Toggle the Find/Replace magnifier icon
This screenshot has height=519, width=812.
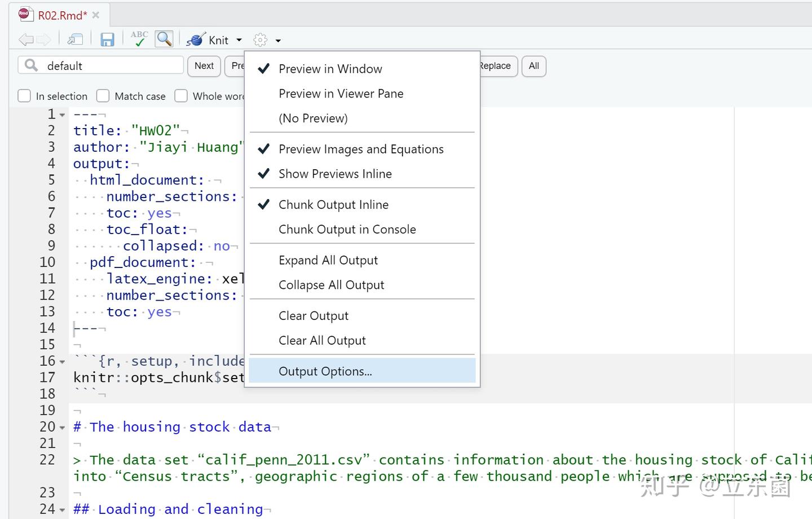(x=164, y=39)
